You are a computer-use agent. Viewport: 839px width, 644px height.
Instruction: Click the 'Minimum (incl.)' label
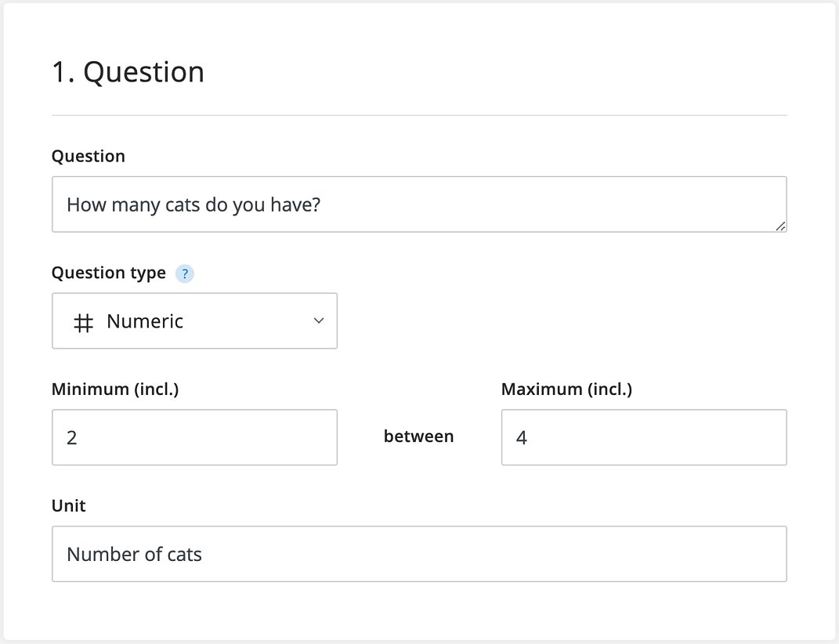(x=115, y=389)
